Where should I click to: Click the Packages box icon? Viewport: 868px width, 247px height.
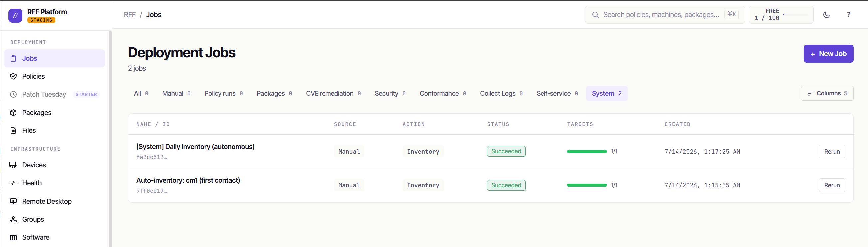[13, 113]
